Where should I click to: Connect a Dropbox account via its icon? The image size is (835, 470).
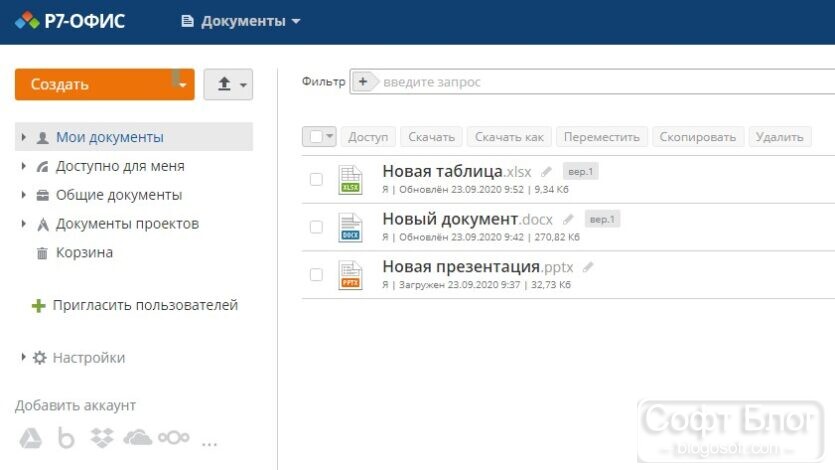[x=102, y=438]
